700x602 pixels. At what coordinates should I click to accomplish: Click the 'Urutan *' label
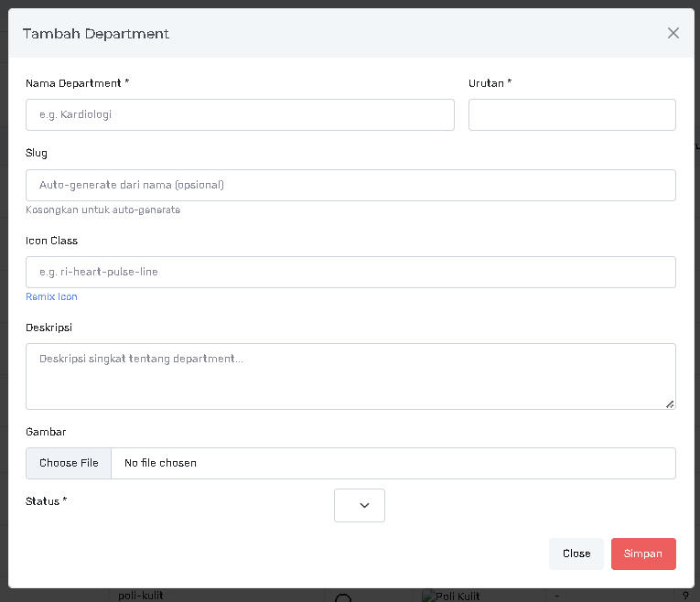point(490,83)
